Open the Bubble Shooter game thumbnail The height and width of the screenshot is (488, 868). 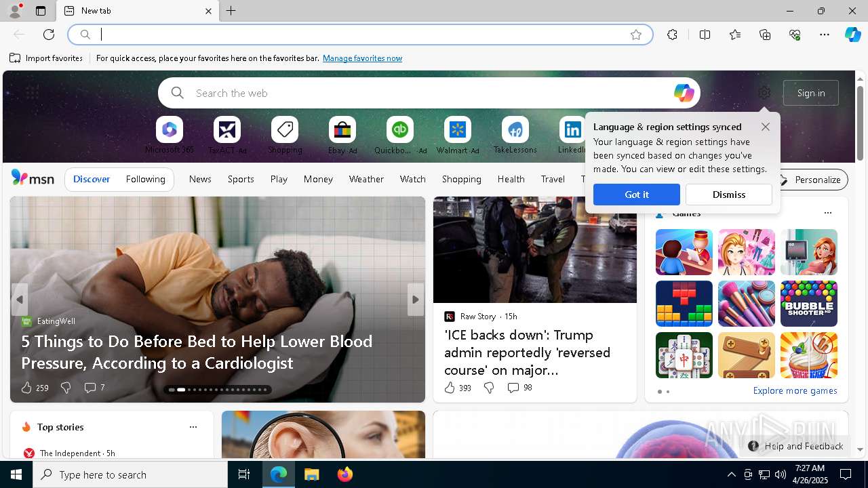click(809, 304)
